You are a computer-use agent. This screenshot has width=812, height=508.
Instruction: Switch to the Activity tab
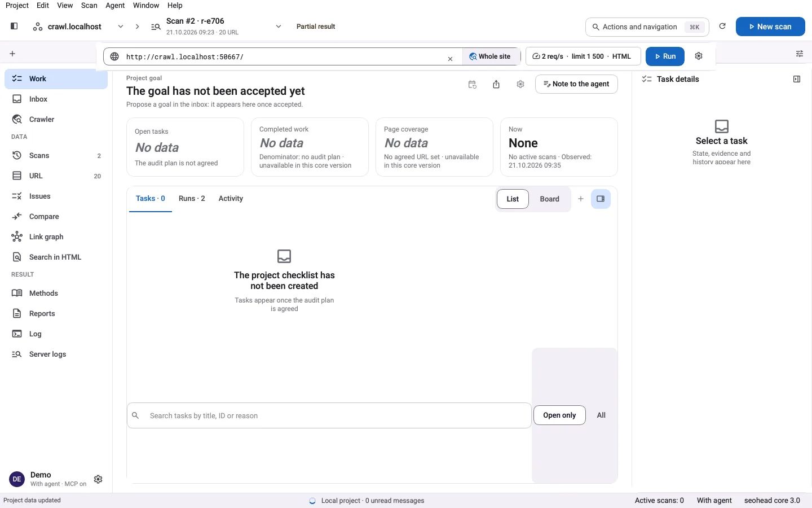click(x=231, y=199)
